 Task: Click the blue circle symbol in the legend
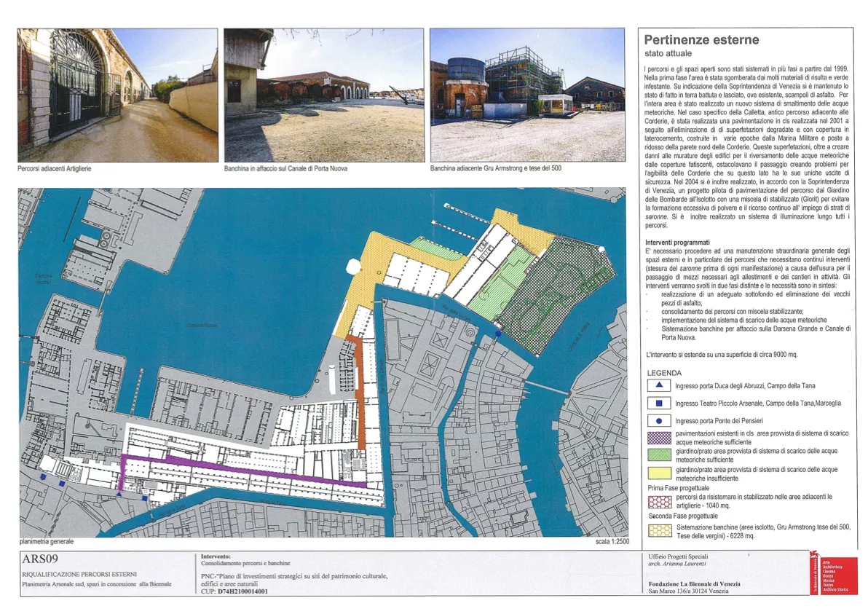659,421
